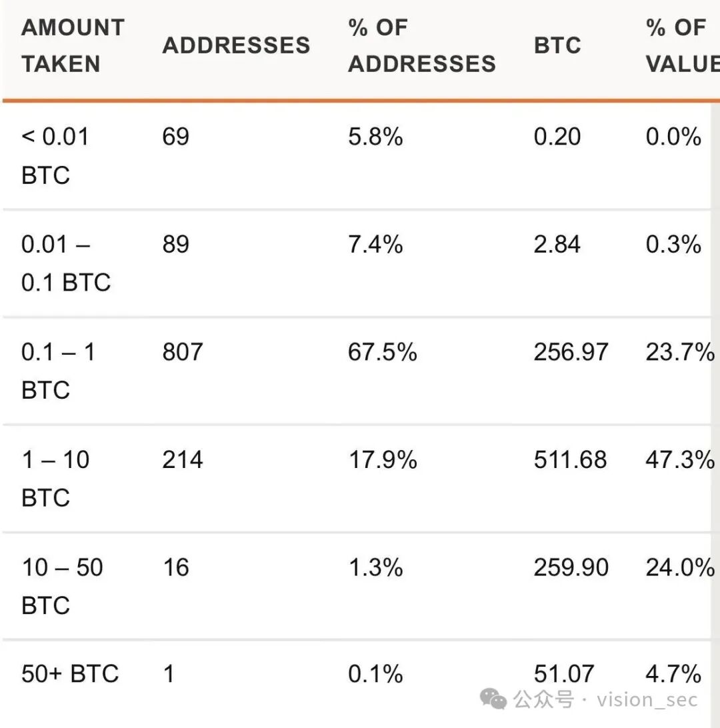Viewport: 720px width, 728px height.
Task: Select the ADDRESSES column header
Action: pos(236,45)
